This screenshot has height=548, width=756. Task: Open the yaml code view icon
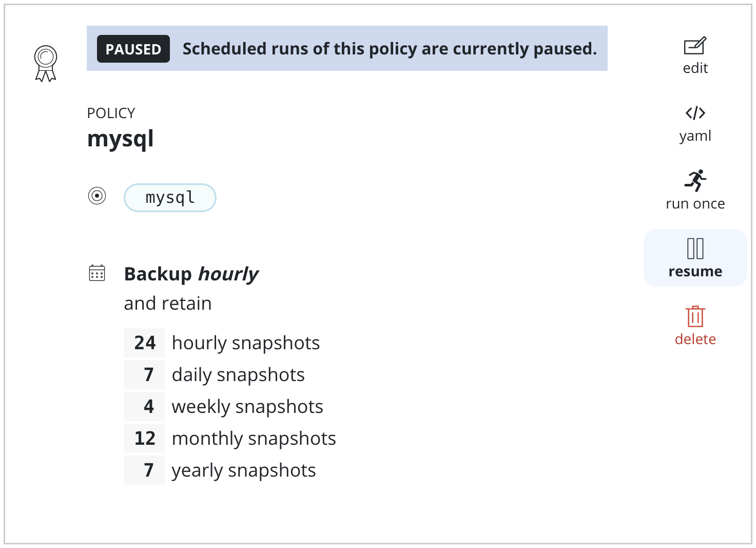click(695, 113)
